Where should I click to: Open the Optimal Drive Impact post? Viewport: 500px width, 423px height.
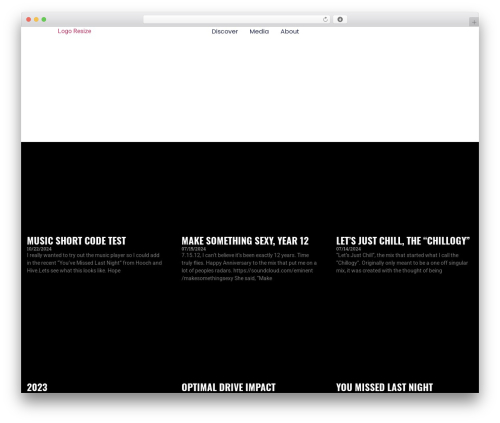tap(228, 387)
